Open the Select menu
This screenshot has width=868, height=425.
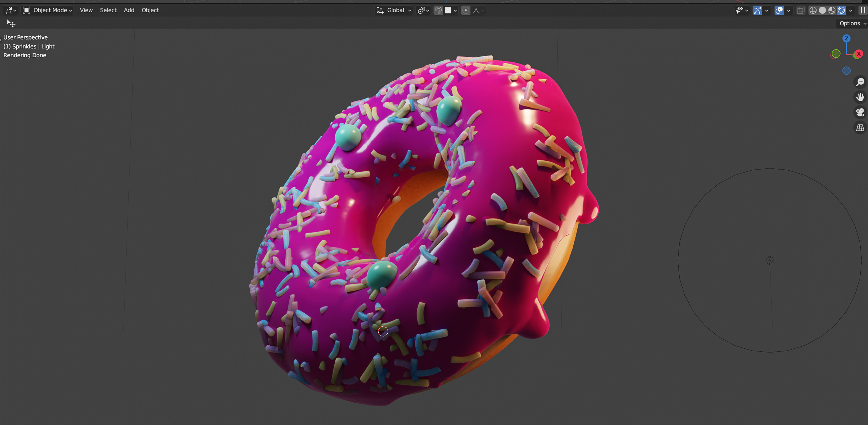pyautogui.click(x=108, y=11)
